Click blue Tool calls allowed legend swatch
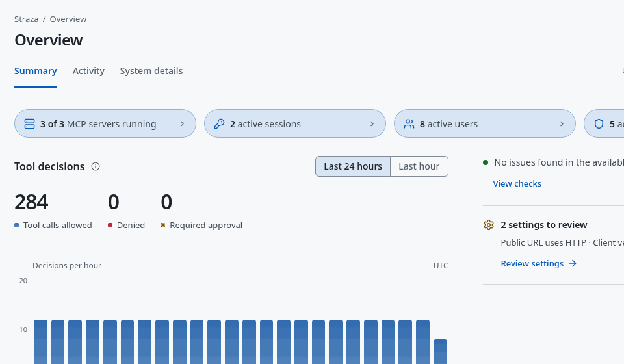 [17, 225]
